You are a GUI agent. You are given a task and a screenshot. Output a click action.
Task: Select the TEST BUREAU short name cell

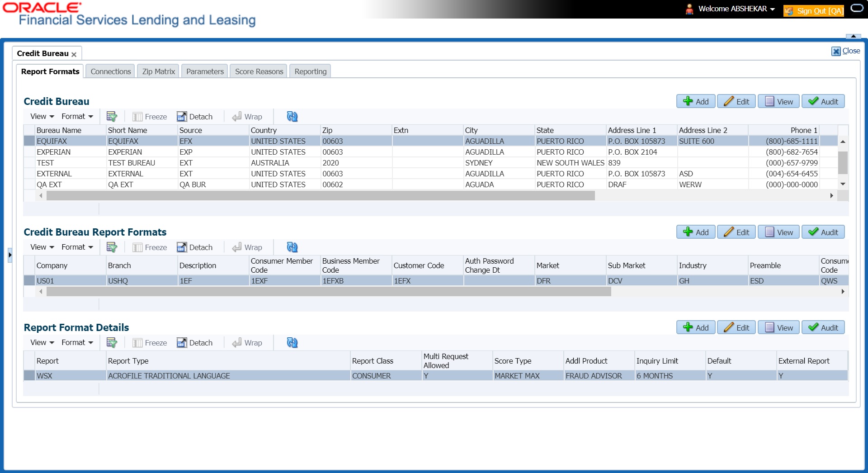coord(142,163)
